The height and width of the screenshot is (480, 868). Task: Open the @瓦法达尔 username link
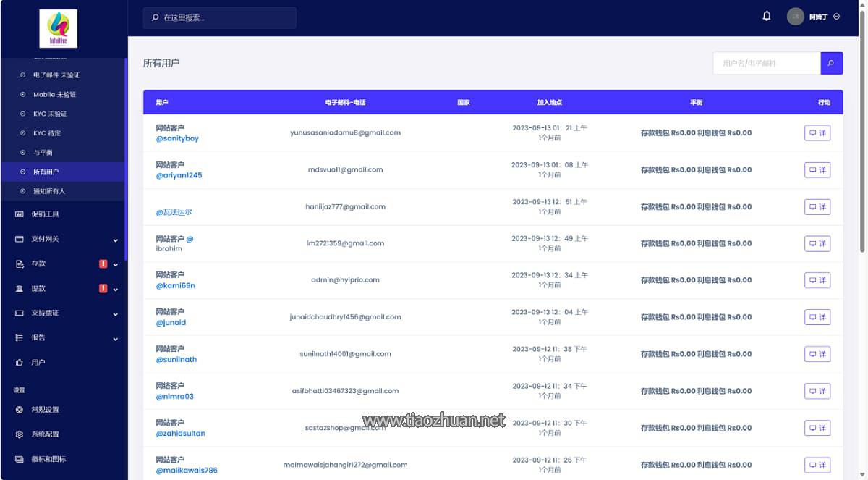pyautogui.click(x=174, y=212)
